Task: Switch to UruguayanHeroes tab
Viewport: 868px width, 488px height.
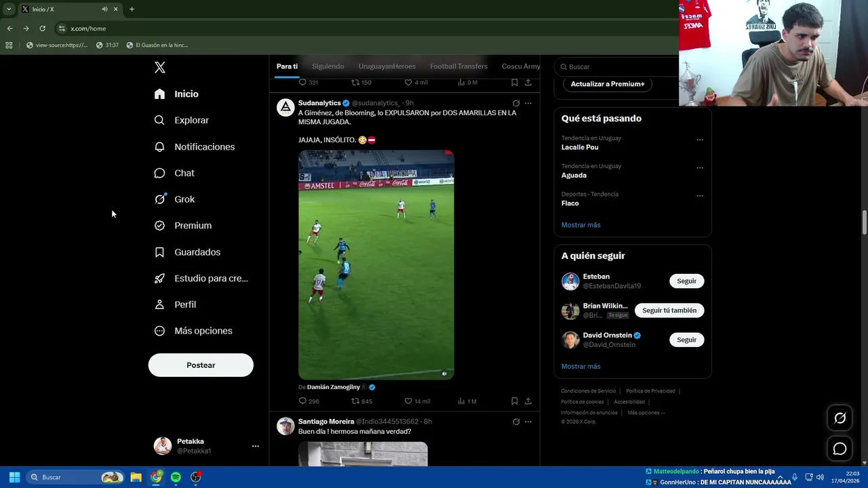Action: (387, 66)
